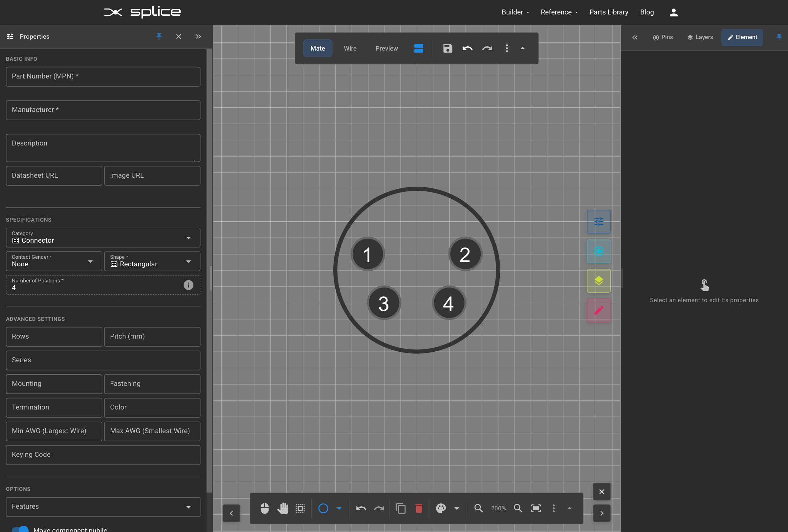
Task: Save the component using the save icon
Action: [x=447, y=49]
